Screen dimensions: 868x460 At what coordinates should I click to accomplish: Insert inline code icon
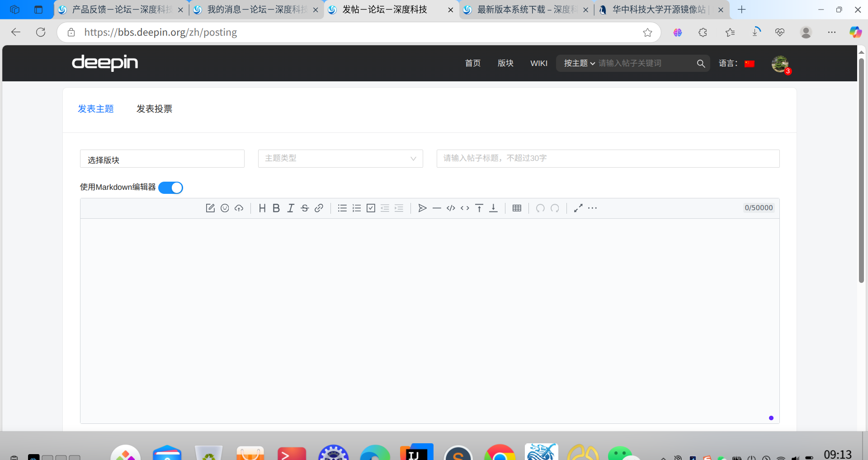pos(465,208)
